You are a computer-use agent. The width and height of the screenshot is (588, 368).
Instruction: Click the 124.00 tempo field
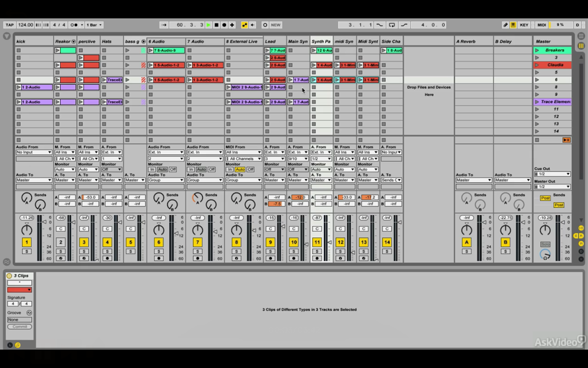click(26, 25)
